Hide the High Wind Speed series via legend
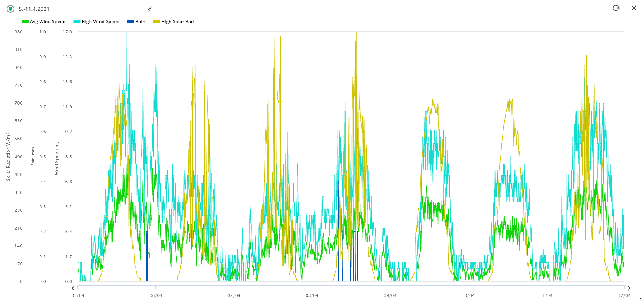The width and height of the screenshot is (644, 302). coord(100,22)
